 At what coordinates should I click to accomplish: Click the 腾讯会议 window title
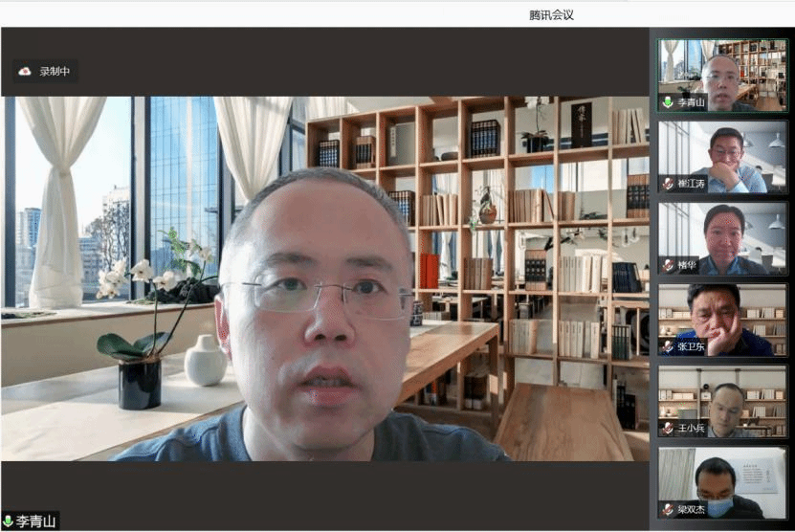tap(551, 14)
